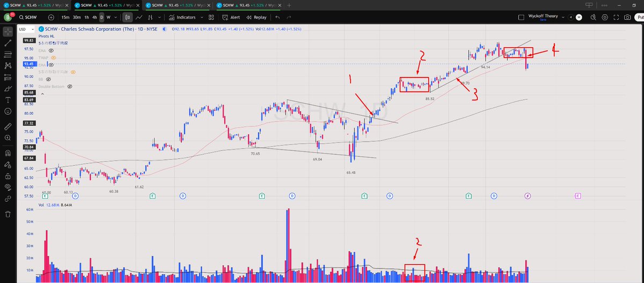Remove drawings with the trash icon
644x283 pixels.
[8, 214]
